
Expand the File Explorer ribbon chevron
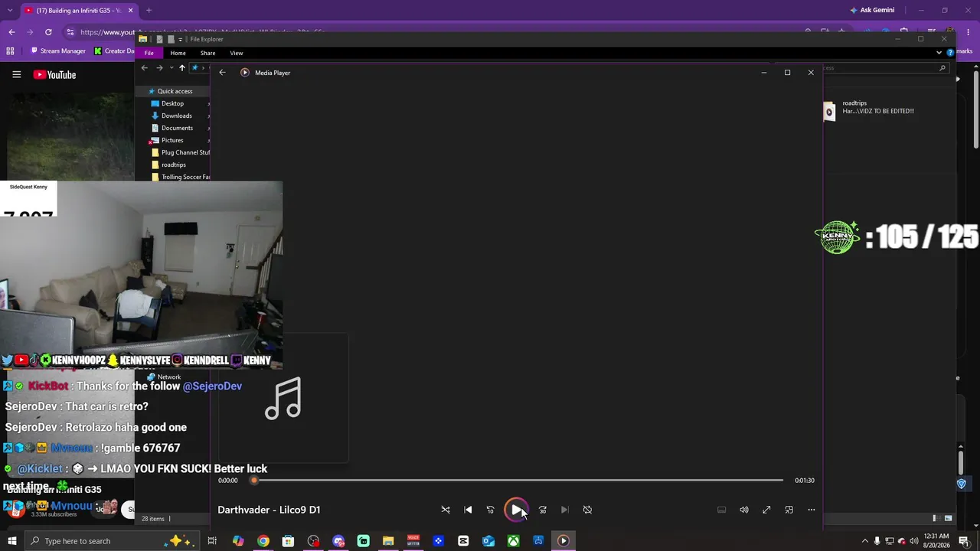[939, 53]
